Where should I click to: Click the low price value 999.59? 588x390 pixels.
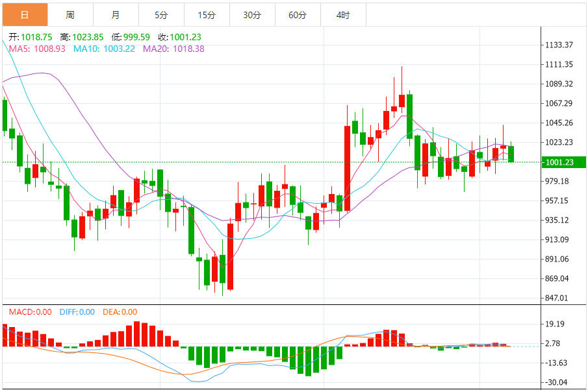coord(136,37)
